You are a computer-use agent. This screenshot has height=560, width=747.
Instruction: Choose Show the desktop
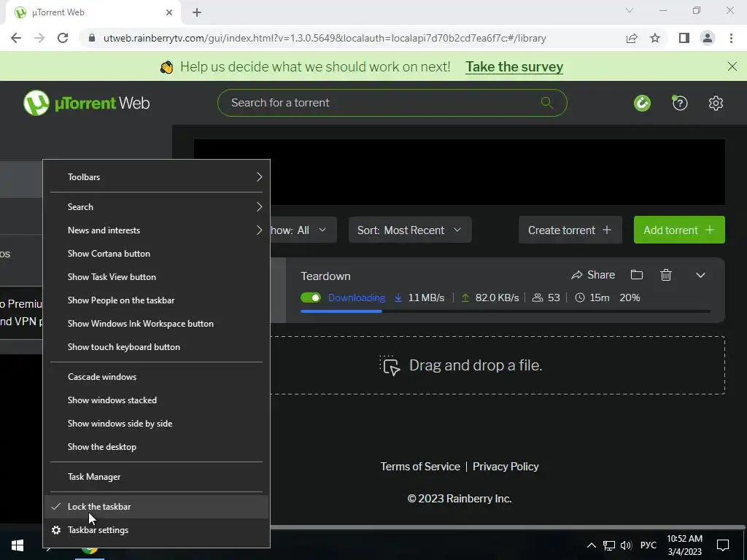click(156, 447)
